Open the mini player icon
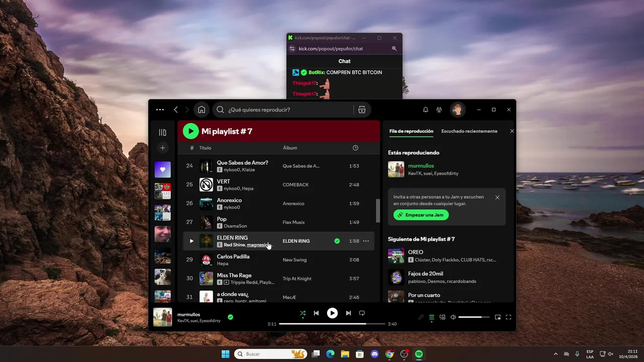Viewport: 644px width, 362px height. tap(498, 317)
